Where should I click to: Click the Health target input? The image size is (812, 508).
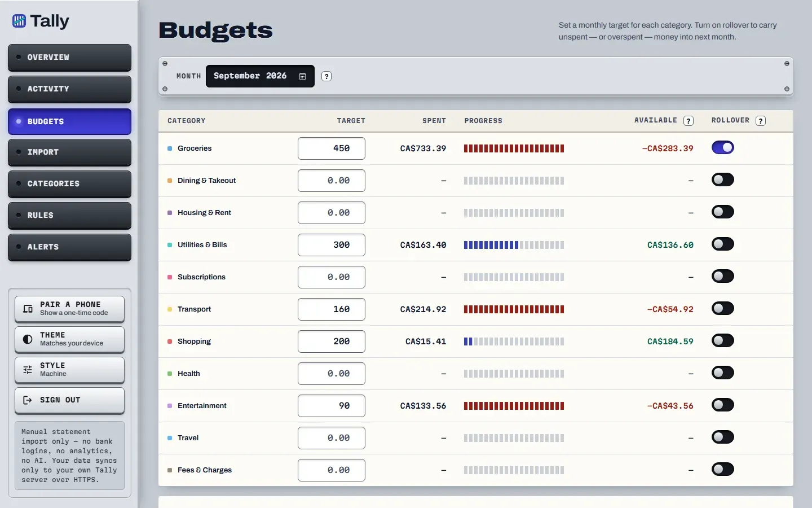tap(332, 374)
